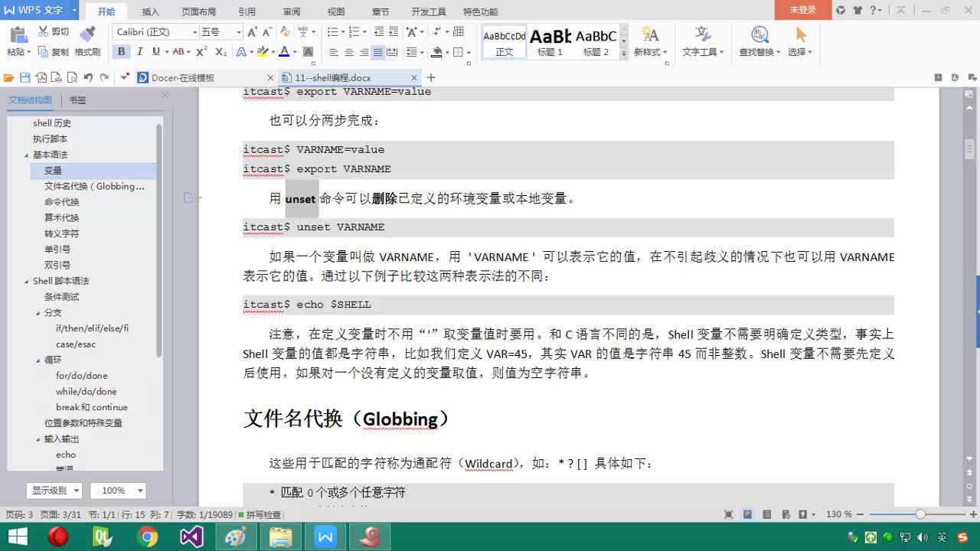Click the Format Painter (格式刷) icon
Image resolution: width=980 pixels, height=551 pixels.
87,44
